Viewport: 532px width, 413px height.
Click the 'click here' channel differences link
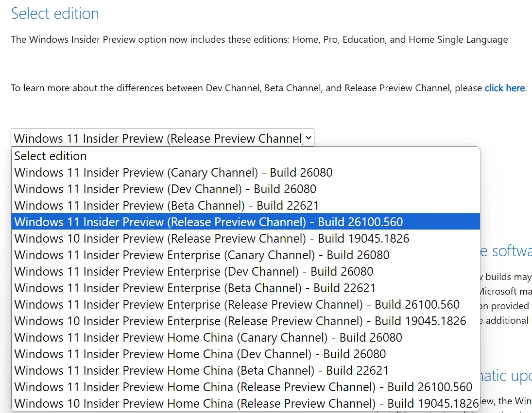(x=504, y=88)
